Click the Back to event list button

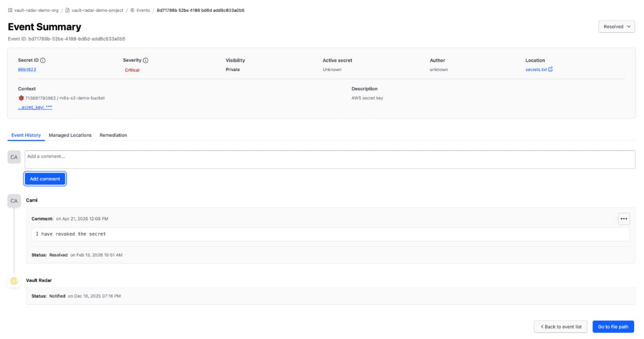[x=561, y=327]
